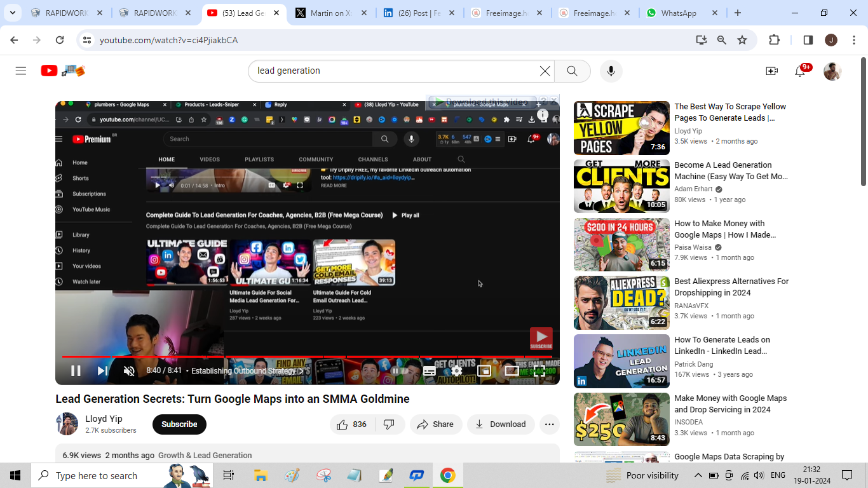Switch to the WhatsApp tab

[681, 13]
